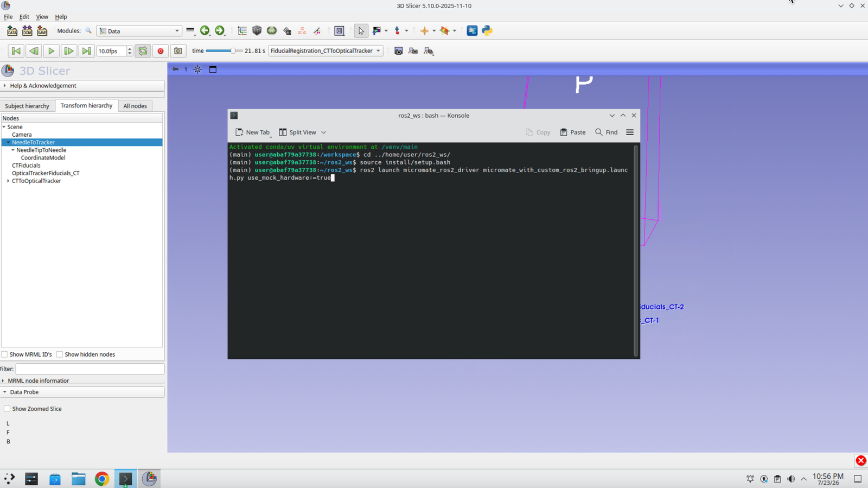Open the module history menu button
The image size is (868, 488).
coord(190,31)
